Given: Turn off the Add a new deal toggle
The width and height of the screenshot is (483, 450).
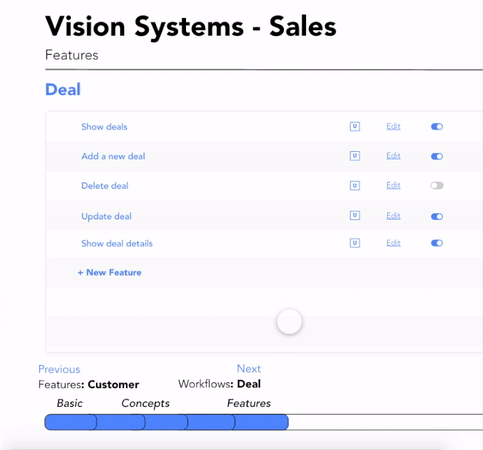Looking at the screenshot, I should [x=437, y=156].
